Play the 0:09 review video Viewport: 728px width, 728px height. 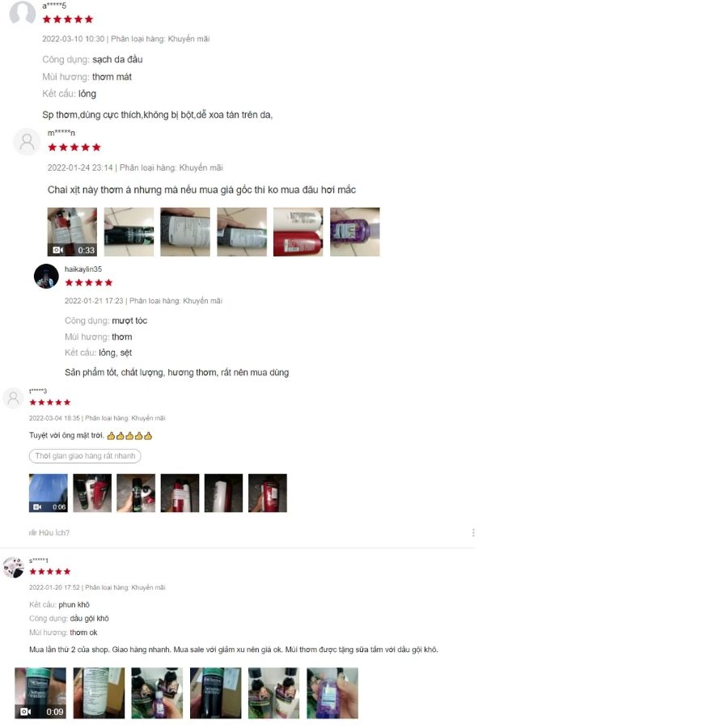[x=40, y=693]
